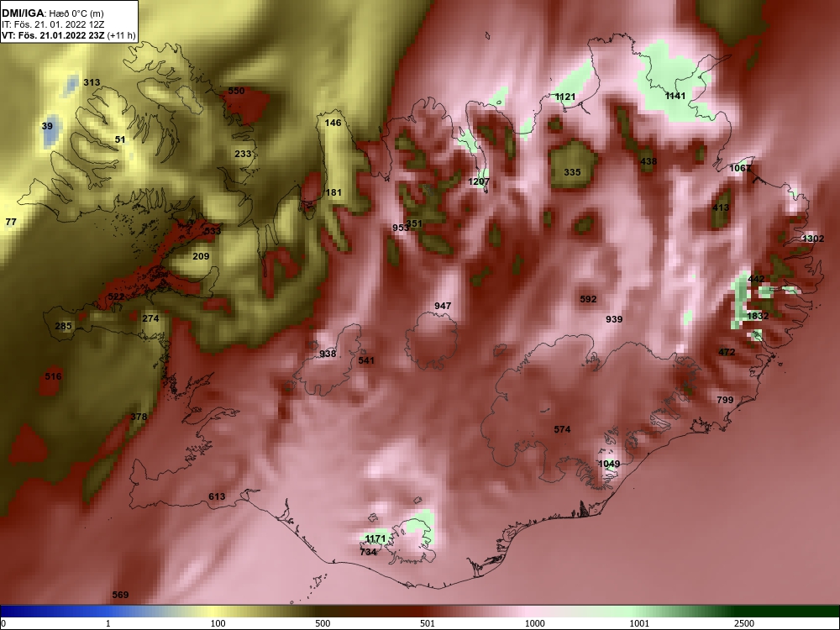This screenshot has height=630, width=840.
Task: Click the map value 146
Action: click(x=333, y=123)
